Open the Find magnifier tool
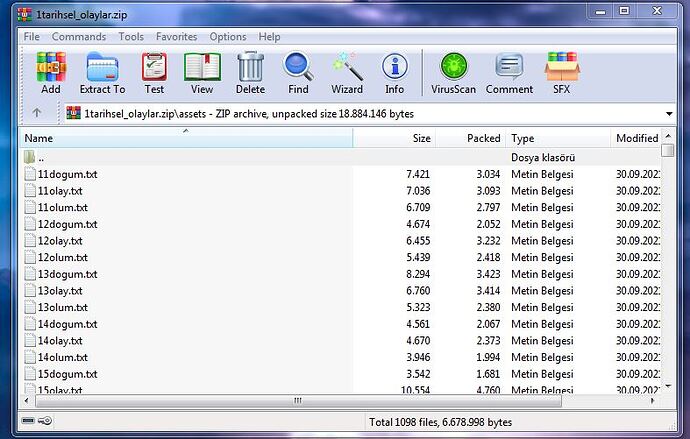Viewport: 690px width, 439px height. [x=298, y=73]
